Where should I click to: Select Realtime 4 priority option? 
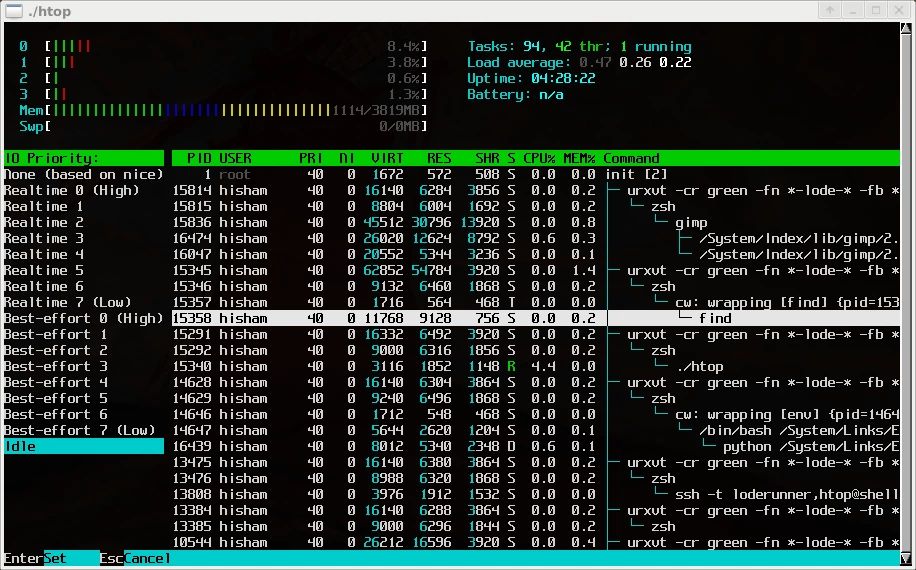(x=84, y=254)
